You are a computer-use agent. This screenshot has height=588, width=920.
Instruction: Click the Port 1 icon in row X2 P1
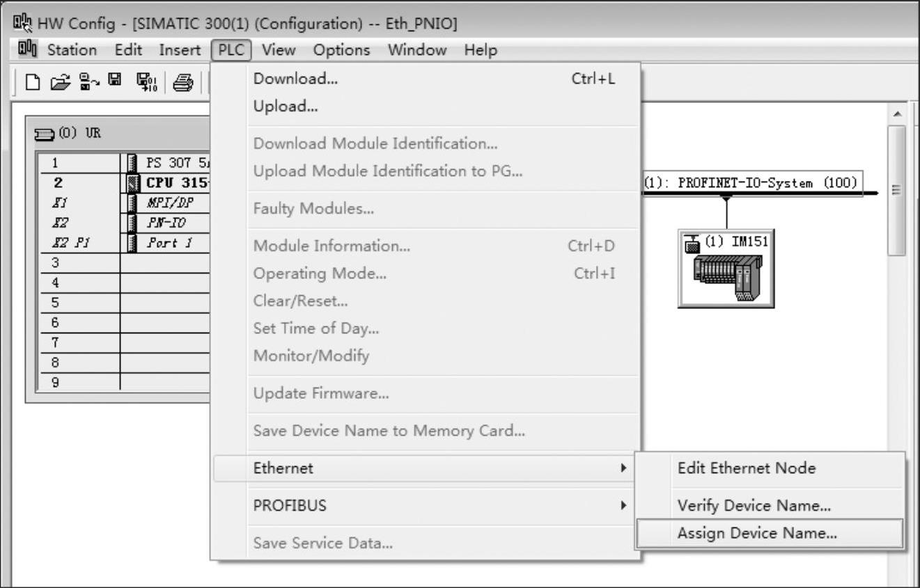pos(132,243)
